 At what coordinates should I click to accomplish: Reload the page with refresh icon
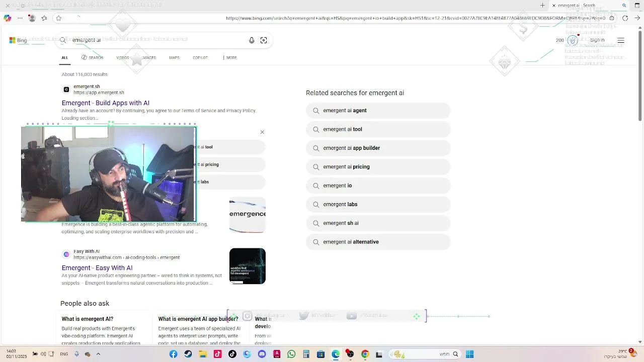[625, 18]
